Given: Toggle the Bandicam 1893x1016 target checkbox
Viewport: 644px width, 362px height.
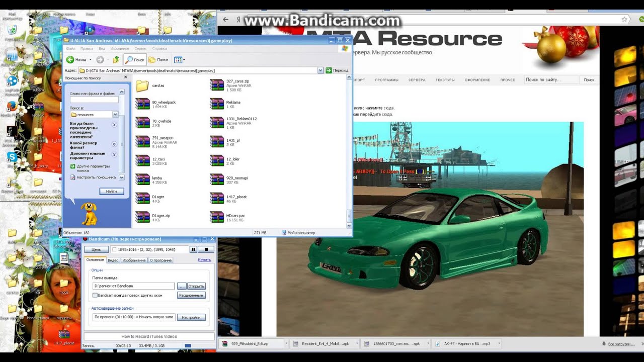Looking at the screenshot, I should (114, 249).
